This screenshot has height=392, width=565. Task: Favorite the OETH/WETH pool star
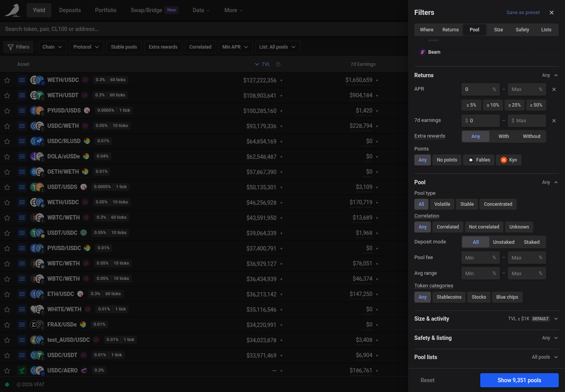point(7,172)
